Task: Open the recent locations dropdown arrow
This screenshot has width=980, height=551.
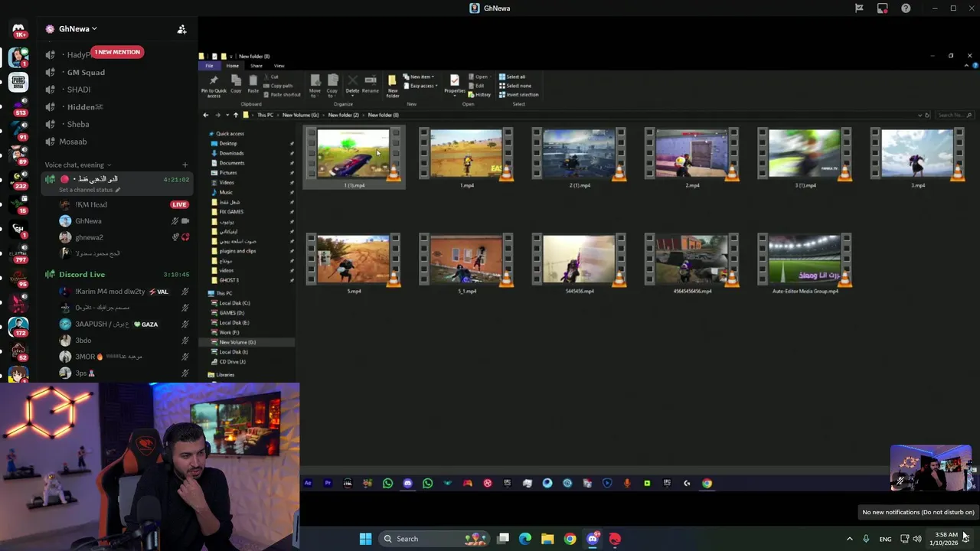Action: pos(227,115)
